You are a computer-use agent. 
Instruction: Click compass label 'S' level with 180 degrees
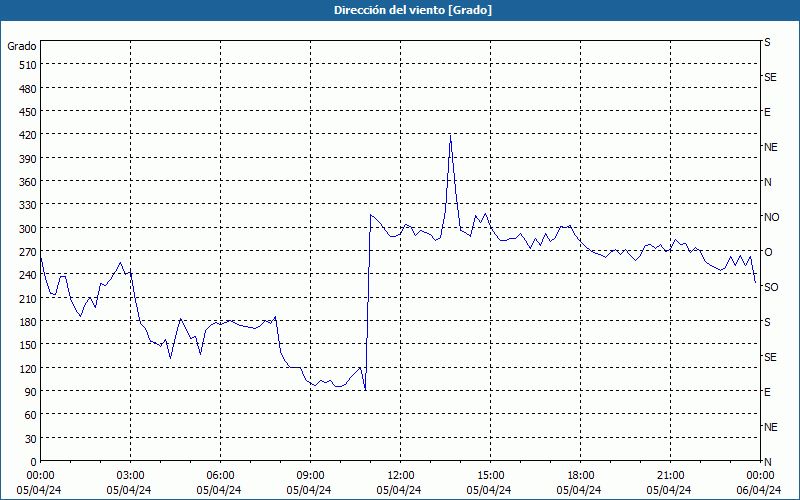pyautogui.click(x=767, y=322)
